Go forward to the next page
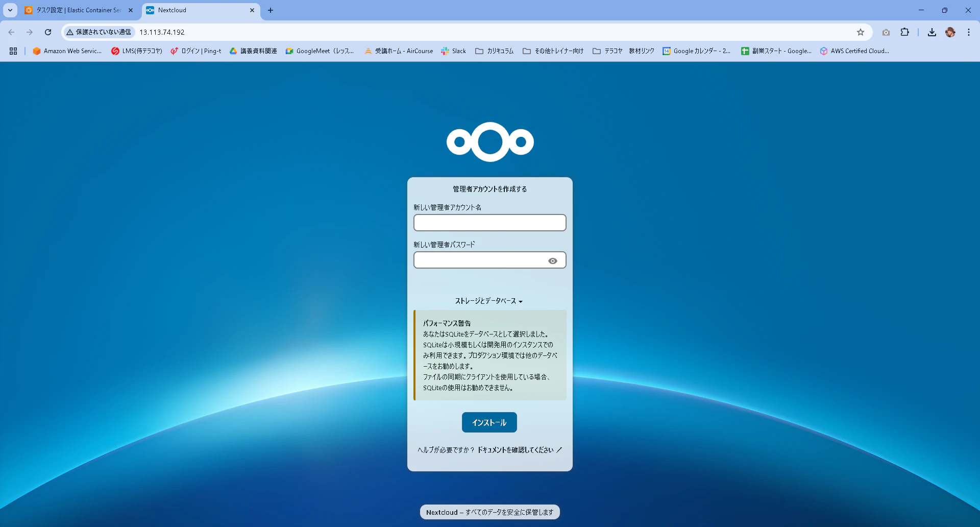 pyautogui.click(x=30, y=32)
